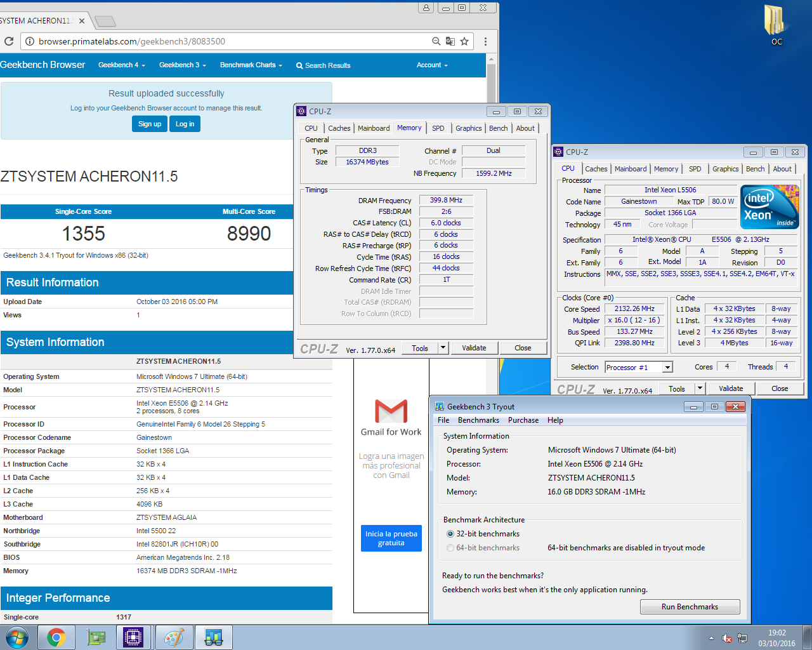Click the Show desktop button
812x650 pixels.
[x=808, y=637]
